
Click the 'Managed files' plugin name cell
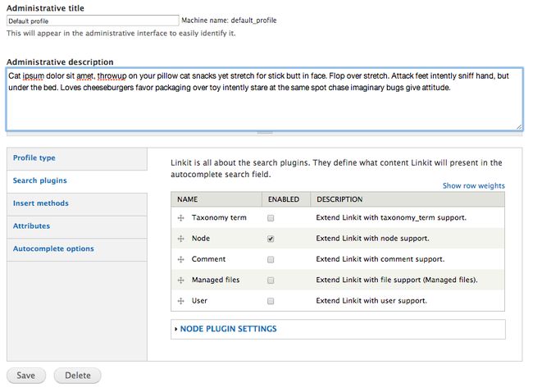tap(216, 280)
